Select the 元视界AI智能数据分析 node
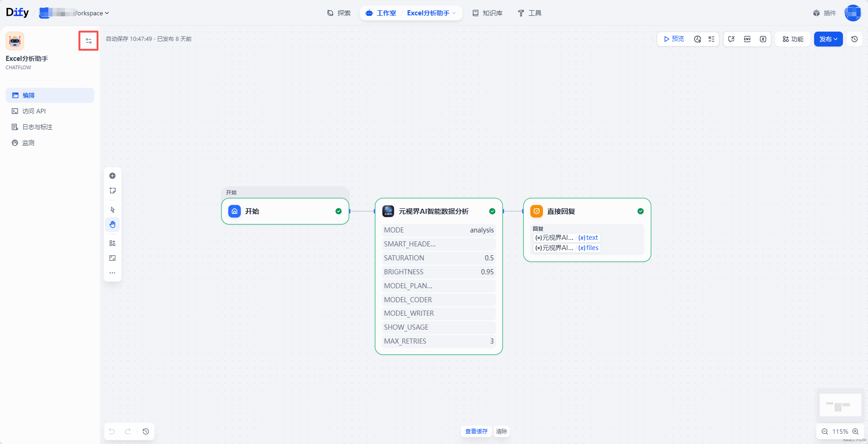This screenshot has width=868, height=444. click(439, 276)
